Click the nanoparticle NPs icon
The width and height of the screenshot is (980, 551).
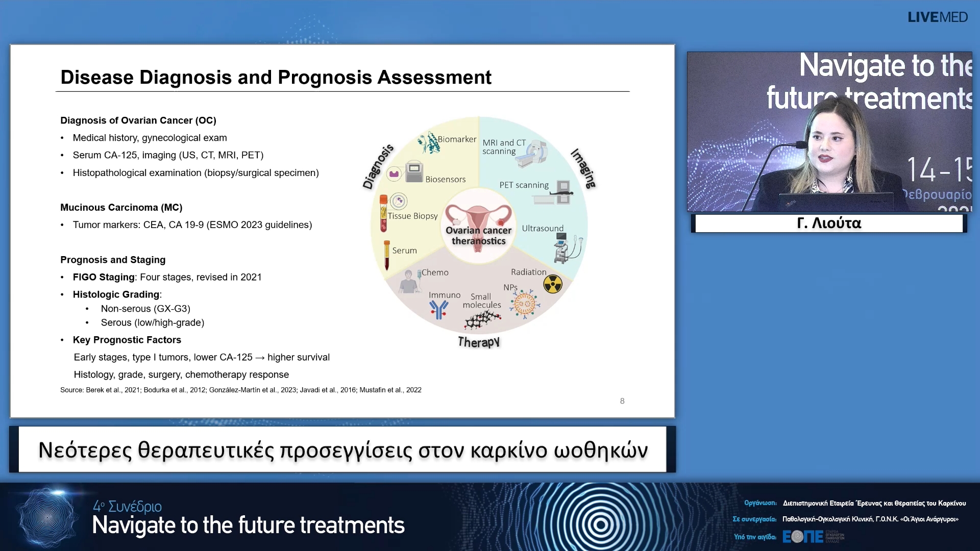525,304
